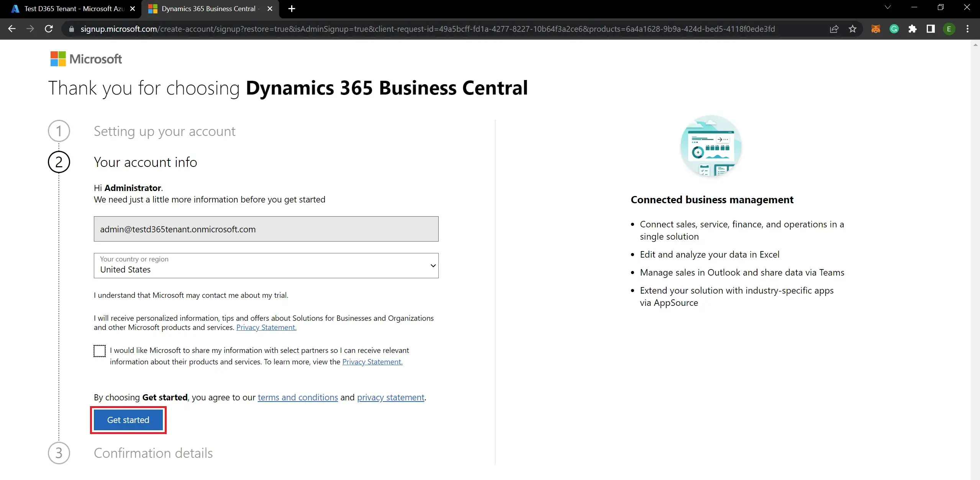Open Chrome three-dot menu

tap(967, 29)
